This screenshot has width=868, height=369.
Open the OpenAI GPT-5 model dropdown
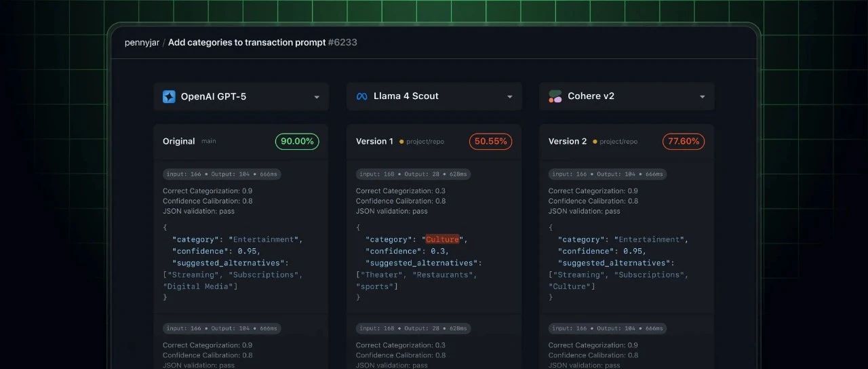pos(241,97)
